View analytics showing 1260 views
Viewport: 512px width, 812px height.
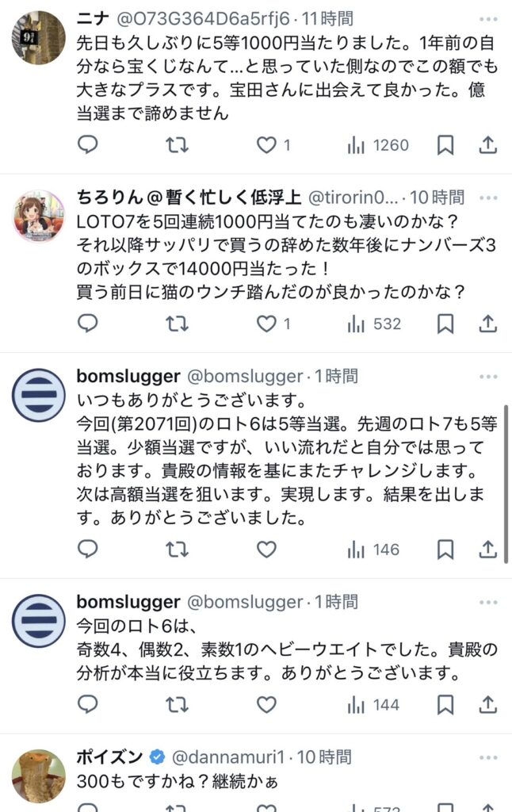[x=378, y=145]
